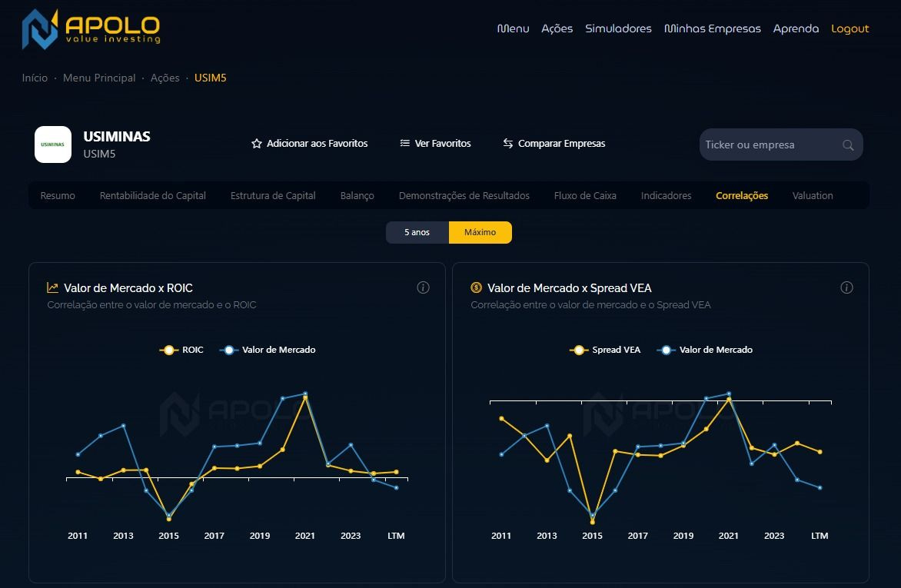901x588 pixels.
Task: Toggle Valor de Mercado series in ROIC chart legend
Action: point(268,350)
